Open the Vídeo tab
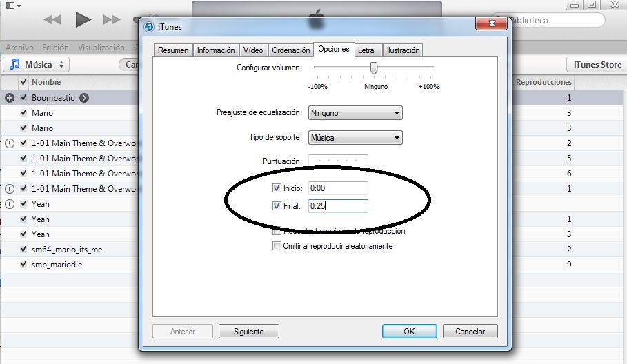 [x=253, y=50]
